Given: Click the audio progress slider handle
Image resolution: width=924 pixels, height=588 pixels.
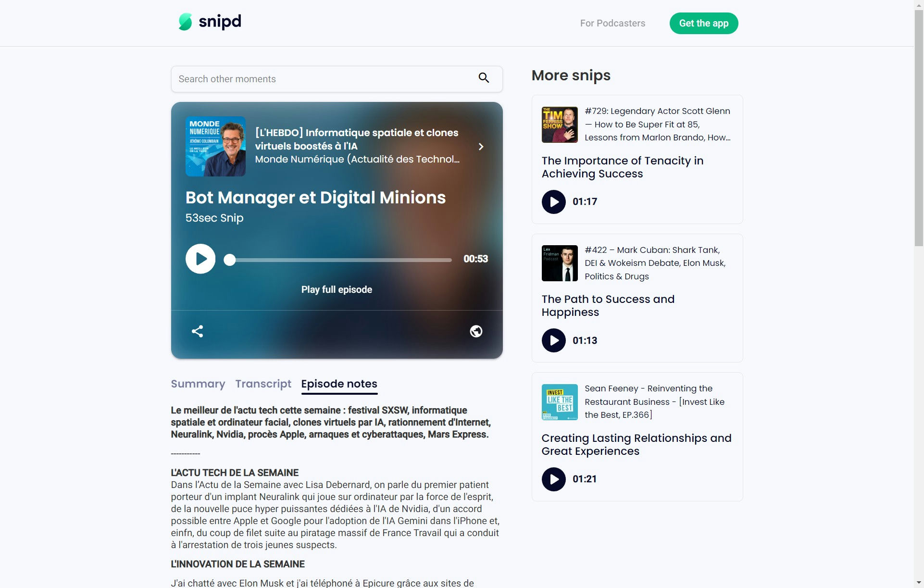Looking at the screenshot, I should tap(230, 260).
